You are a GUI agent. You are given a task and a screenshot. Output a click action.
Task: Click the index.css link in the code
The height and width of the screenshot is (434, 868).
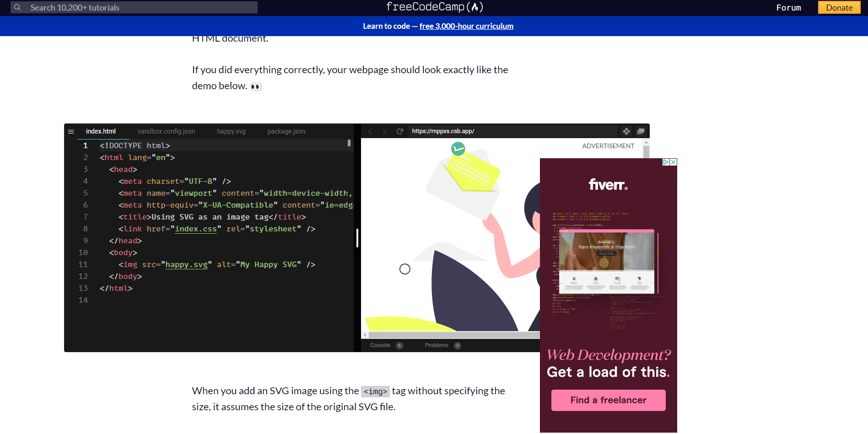click(x=196, y=229)
